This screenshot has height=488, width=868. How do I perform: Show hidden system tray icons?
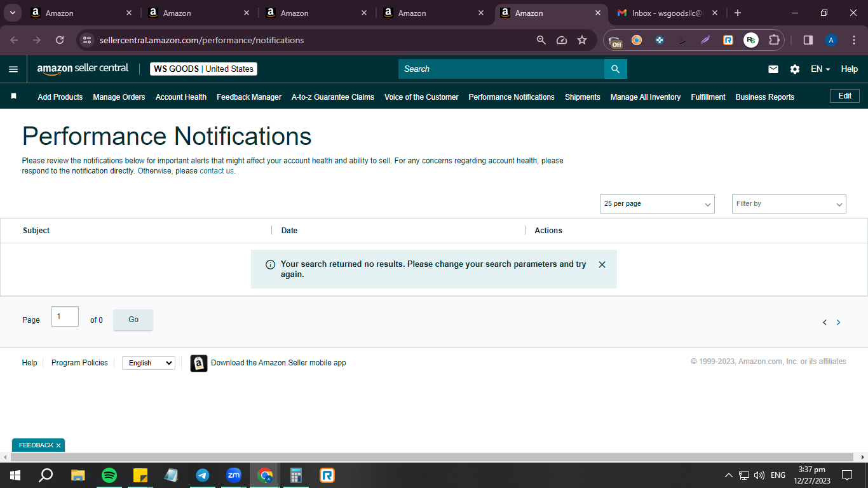(728, 475)
